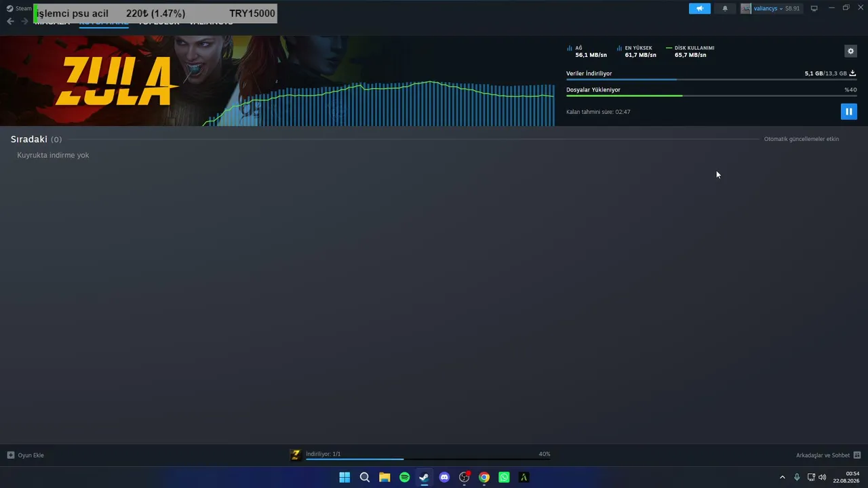Open Google Chrome from the taskbar
The image size is (868, 488).
pyautogui.click(x=484, y=477)
